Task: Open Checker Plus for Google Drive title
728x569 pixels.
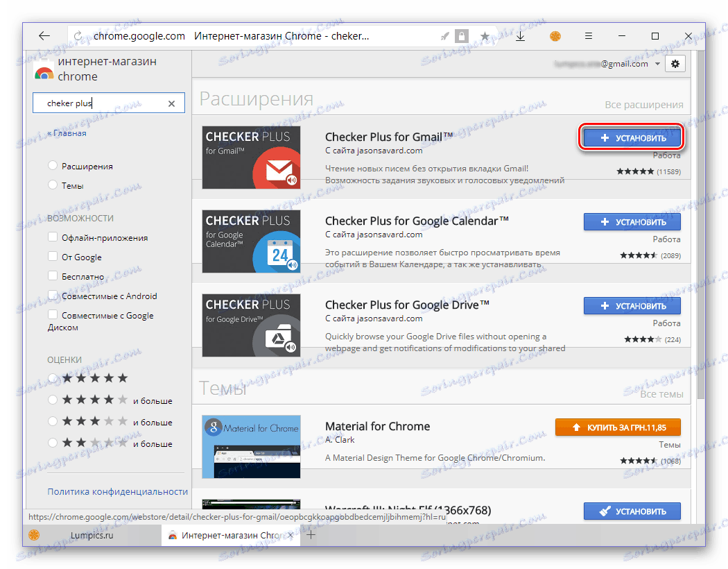Action: click(407, 305)
